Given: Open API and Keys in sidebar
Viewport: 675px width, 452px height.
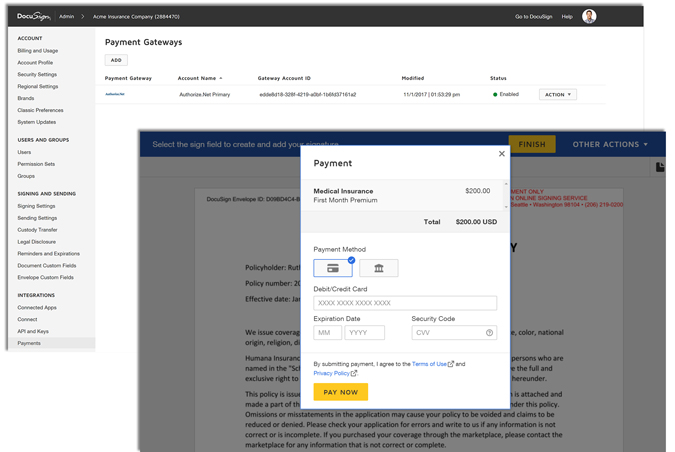Looking at the screenshot, I should (x=33, y=331).
